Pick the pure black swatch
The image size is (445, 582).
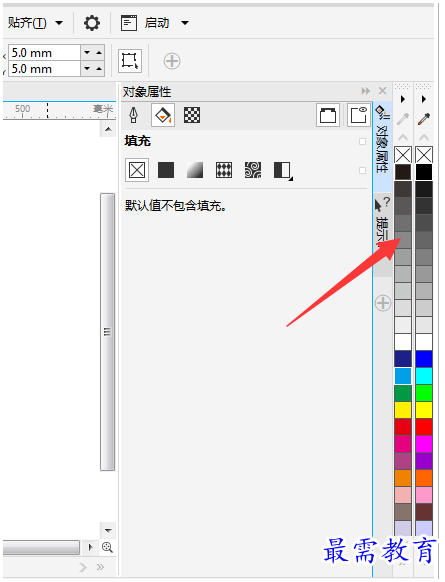pyautogui.click(x=424, y=172)
